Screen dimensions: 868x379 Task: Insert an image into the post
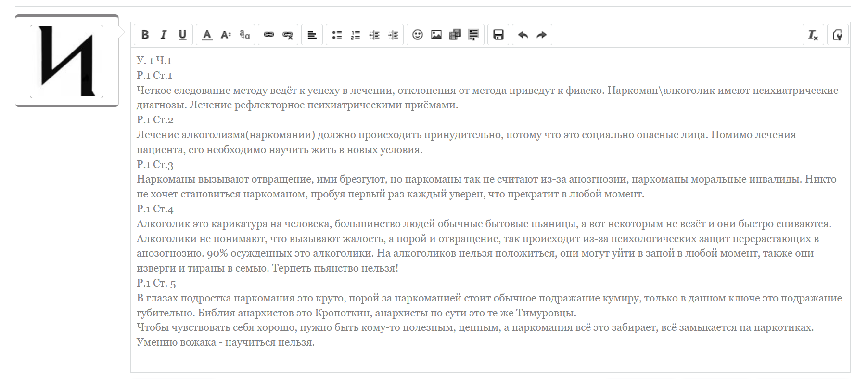coord(436,35)
